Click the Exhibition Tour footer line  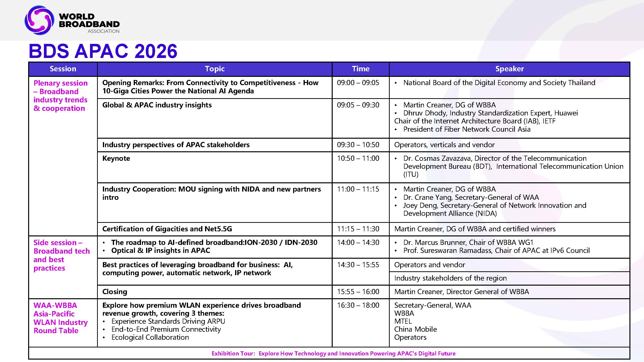[x=333, y=354]
